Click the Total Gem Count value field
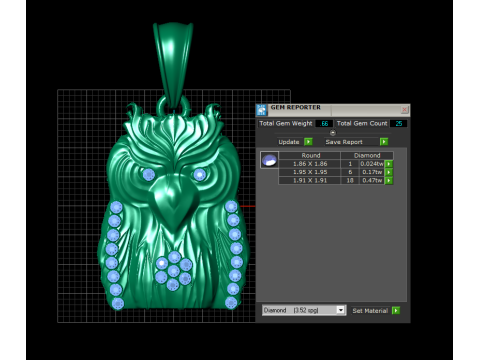480x360 pixels. 399,124
